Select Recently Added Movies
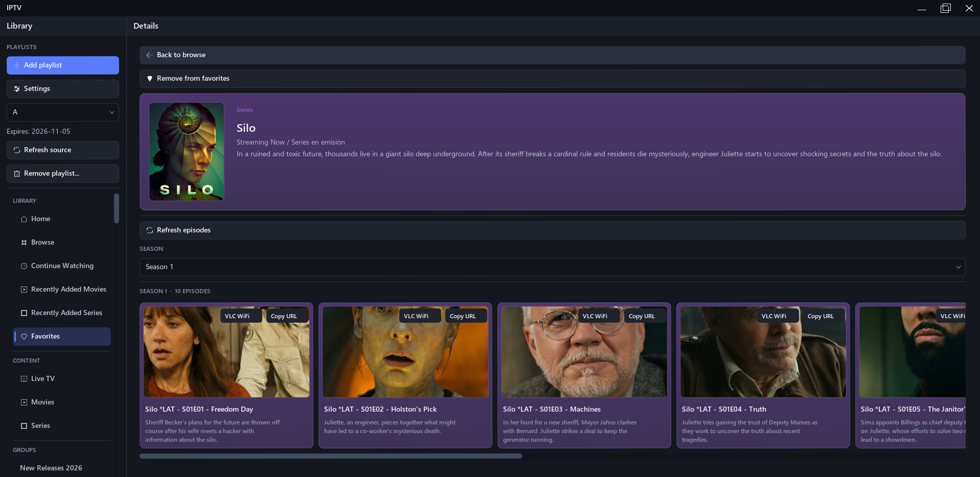Image resolution: width=980 pixels, height=477 pixels. click(62, 290)
